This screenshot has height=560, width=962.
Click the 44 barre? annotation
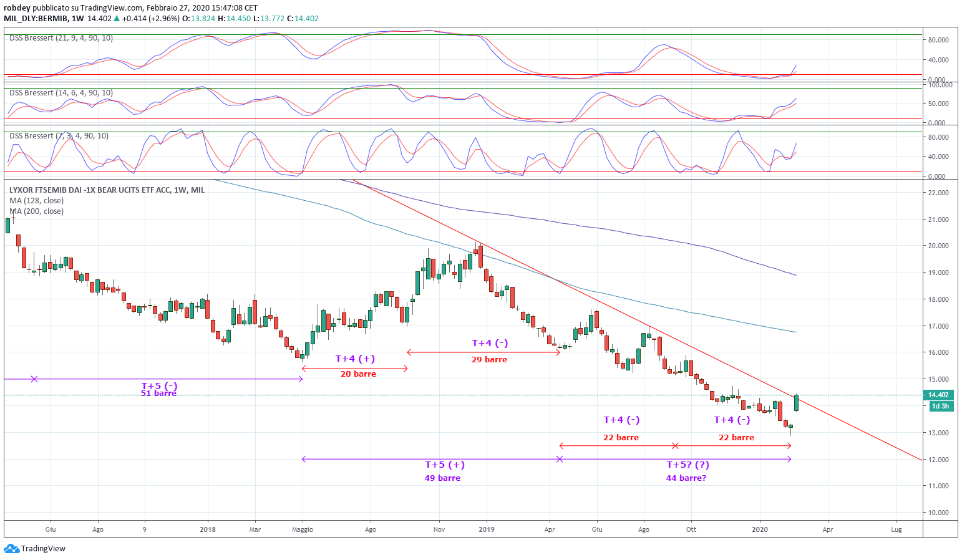(686, 478)
